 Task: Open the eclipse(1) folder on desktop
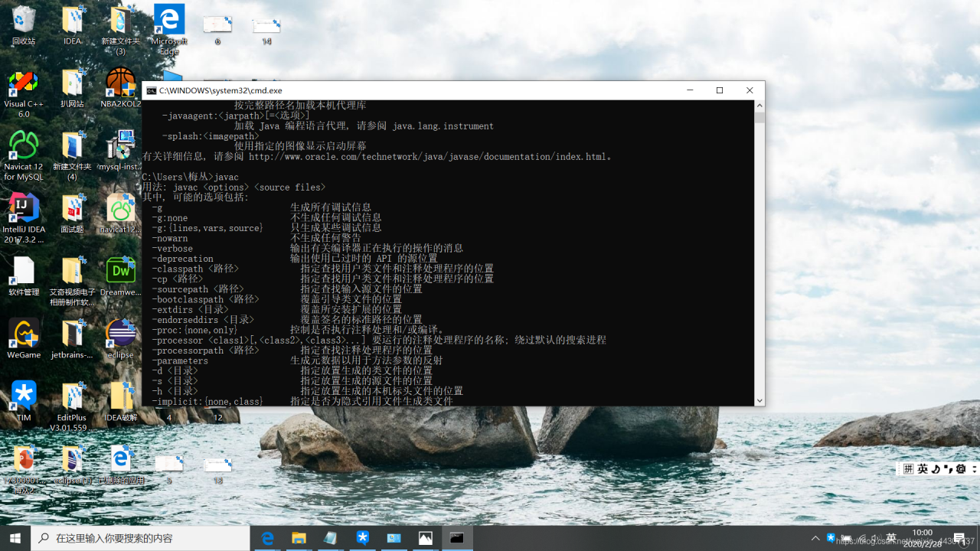click(x=72, y=465)
